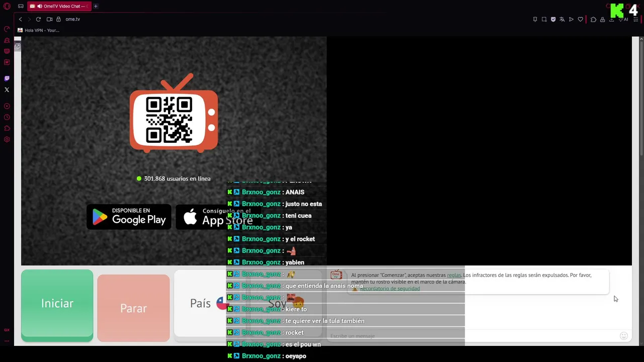Click pin icon in address bar
This screenshot has width=644, height=362.
click(535, 19)
